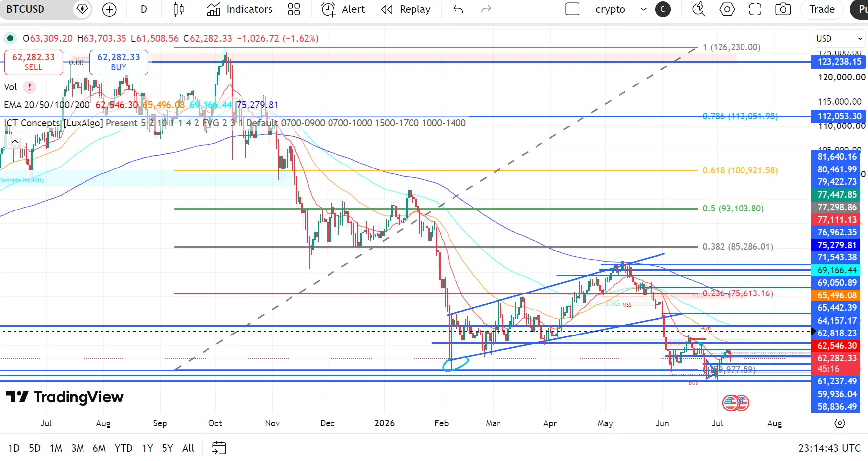Click the TradingView logo
The image size is (868, 461).
point(65,397)
